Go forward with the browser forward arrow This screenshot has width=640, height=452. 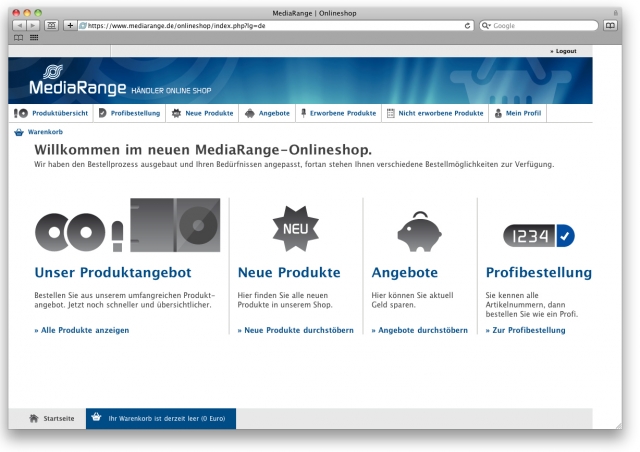pyautogui.click(x=33, y=25)
